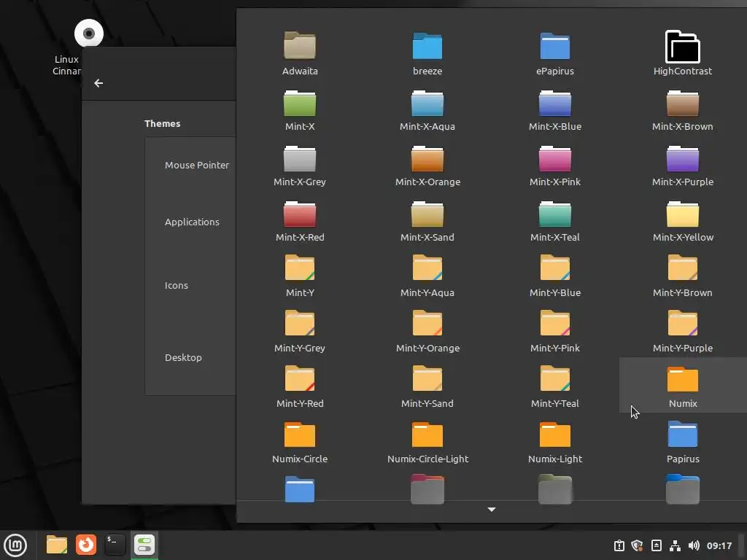Select the Papirus icon theme
747x560 pixels.
(683, 441)
